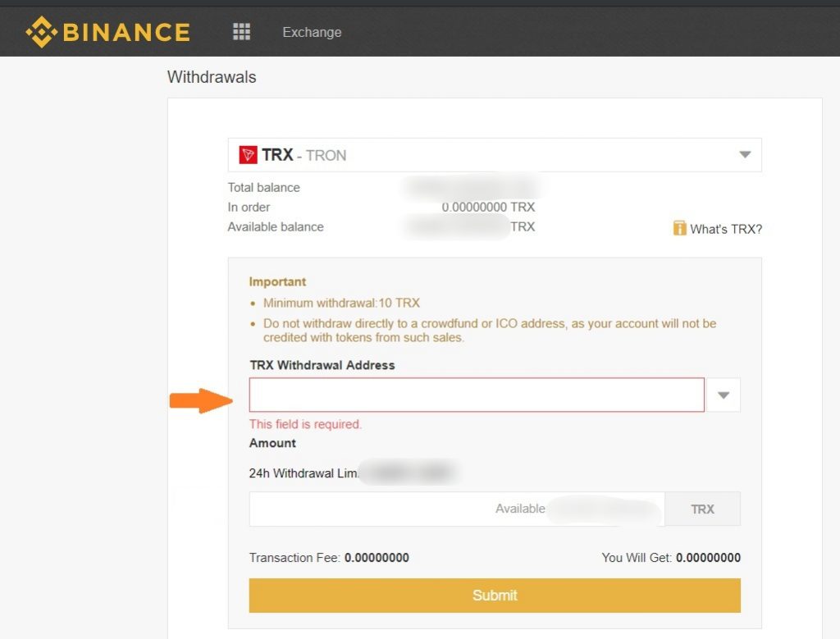Expand the TRX coin selector dropdown
The height and width of the screenshot is (639, 840).
pyautogui.click(x=745, y=155)
